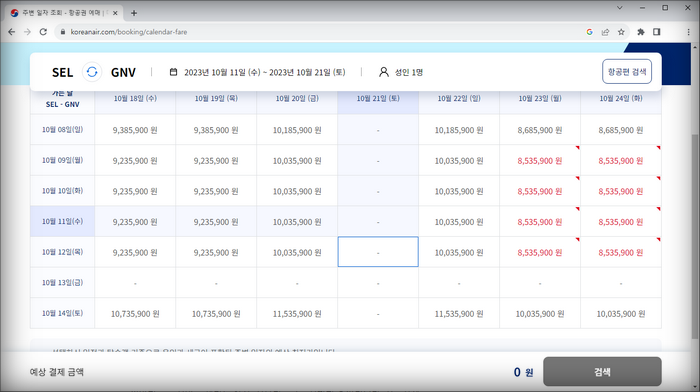Click the swap route arrows icon

(x=92, y=72)
